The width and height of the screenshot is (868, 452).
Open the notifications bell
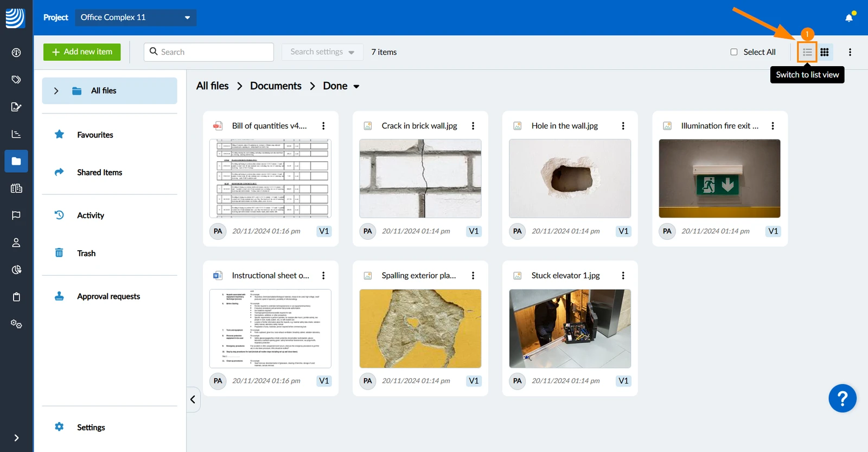pyautogui.click(x=849, y=17)
